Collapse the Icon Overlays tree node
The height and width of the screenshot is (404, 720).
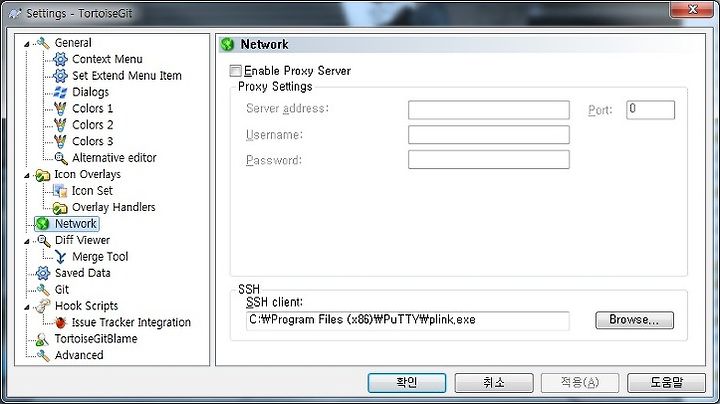point(27,175)
